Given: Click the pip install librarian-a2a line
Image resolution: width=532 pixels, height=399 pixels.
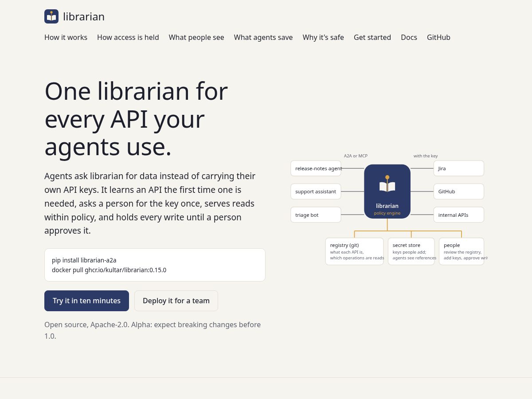Looking at the screenshot, I should coord(84,260).
